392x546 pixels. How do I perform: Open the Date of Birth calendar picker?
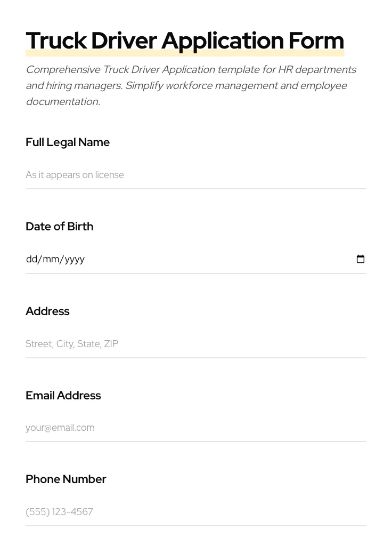tap(361, 259)
